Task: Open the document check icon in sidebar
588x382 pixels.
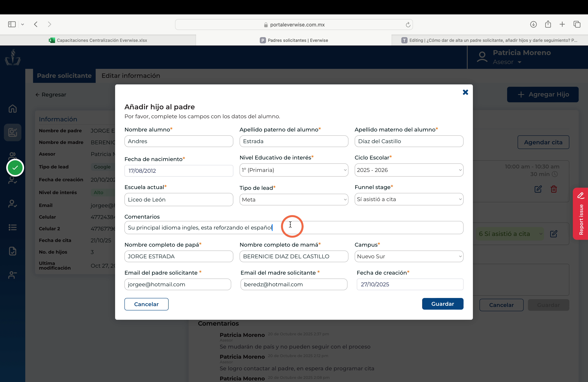Action: (13, 251)
